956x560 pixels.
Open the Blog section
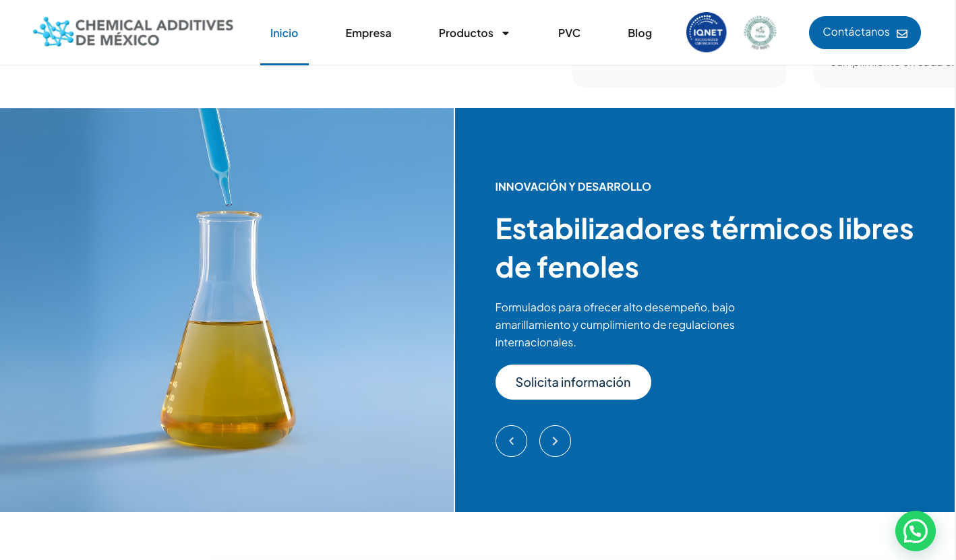click(x=640, y=33)
